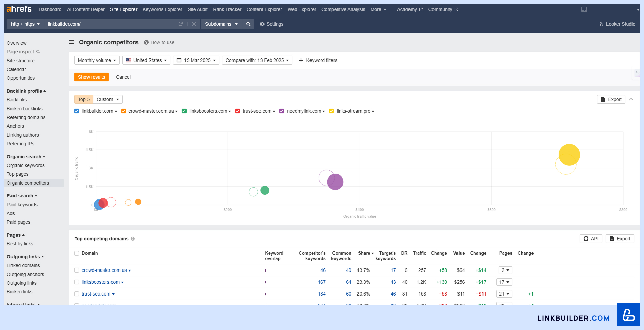Collapse the Backlink profile section
This screenshot has height=330, width=644.
26,91
